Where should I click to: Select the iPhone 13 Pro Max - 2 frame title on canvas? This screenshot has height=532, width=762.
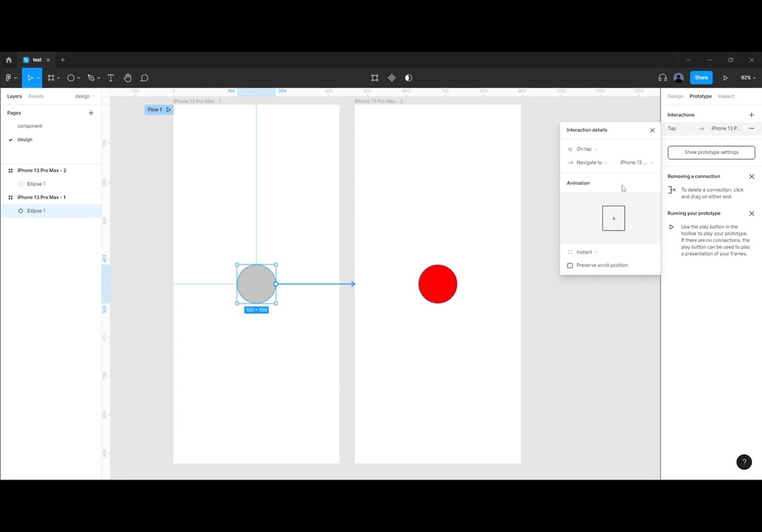(379, 101)
